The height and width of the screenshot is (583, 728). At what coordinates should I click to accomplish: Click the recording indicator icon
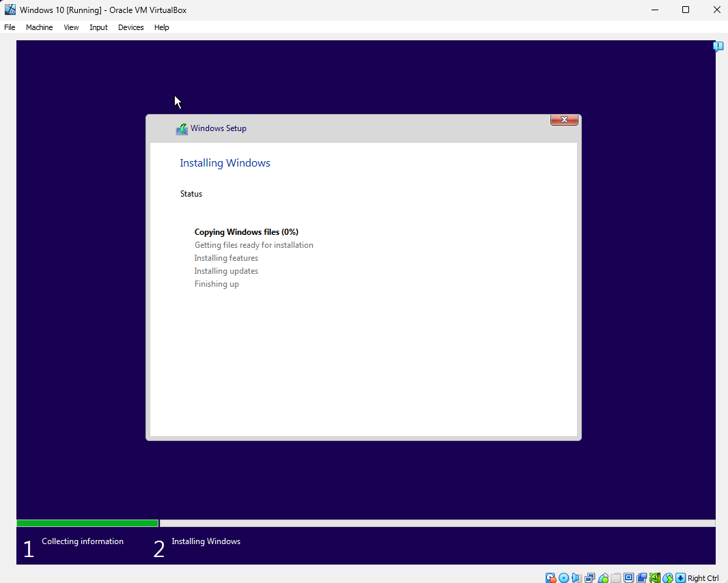(642, 578)
